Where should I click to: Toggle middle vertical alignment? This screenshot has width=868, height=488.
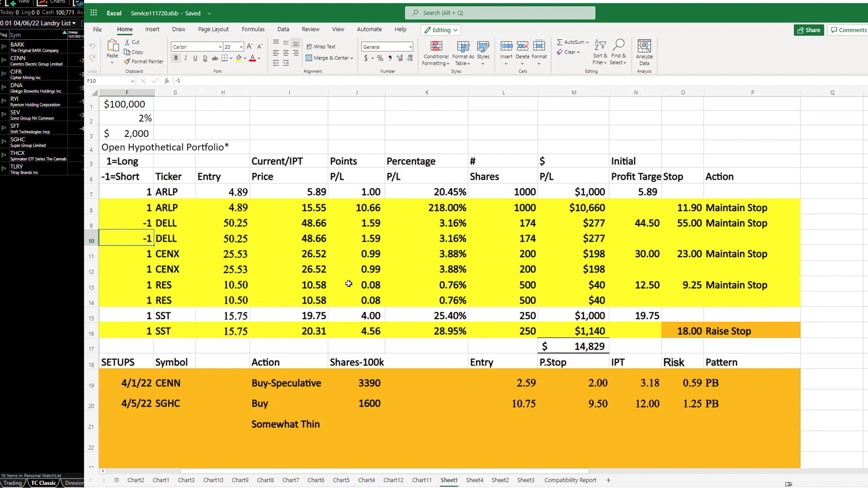tap(286, 43)
